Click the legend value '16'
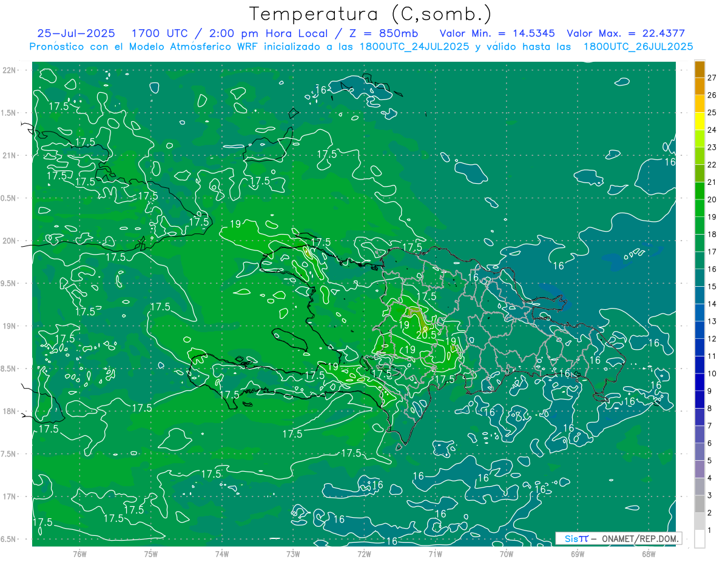The width and height of the screenshot is (728, 562). (712, 269)
